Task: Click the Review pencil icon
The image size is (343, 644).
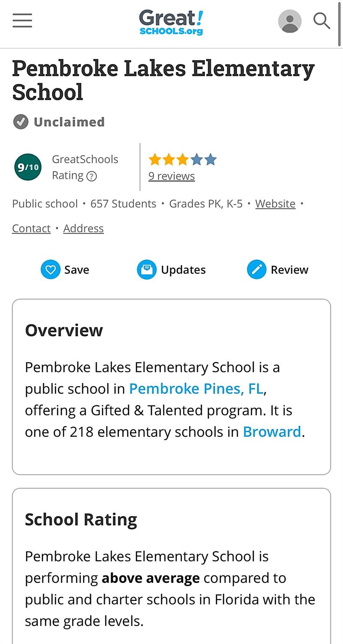Action: click(257, 270)
